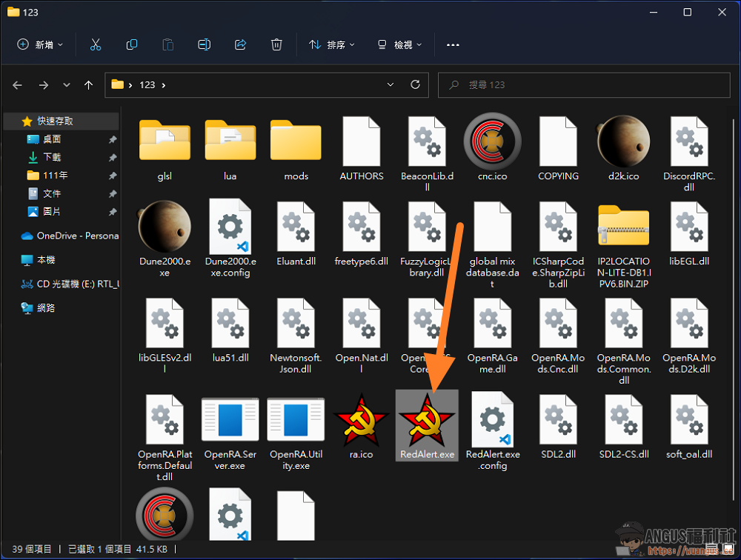
Task: Open 快速存取 in navigation pane
Action: (61, 121)
